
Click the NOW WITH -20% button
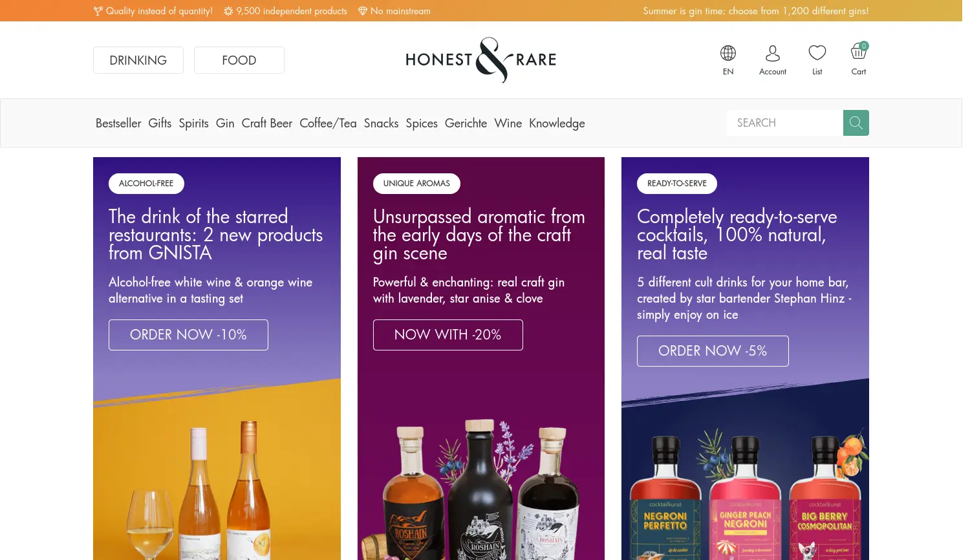point(448,335)
